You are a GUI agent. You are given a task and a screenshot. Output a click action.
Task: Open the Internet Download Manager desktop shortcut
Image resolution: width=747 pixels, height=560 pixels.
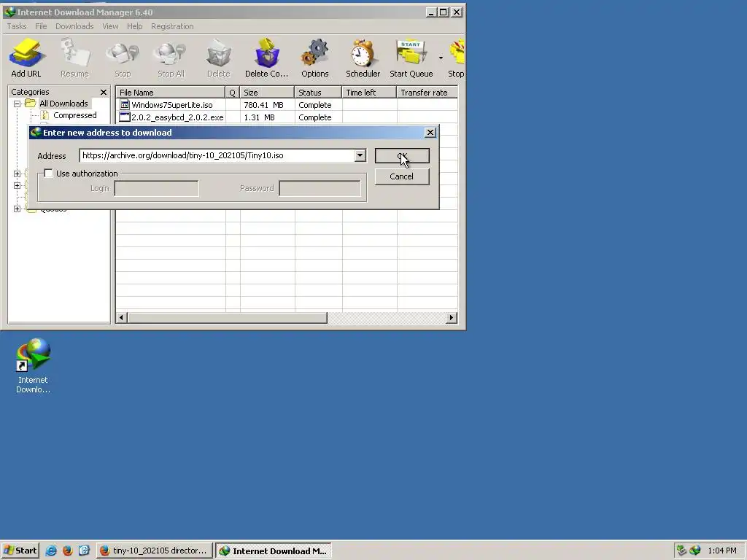33,366
